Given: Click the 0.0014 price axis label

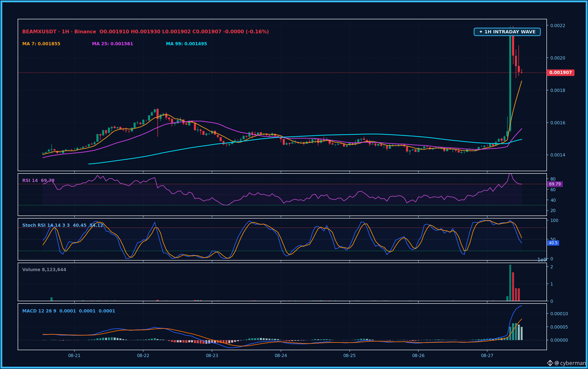Looking at the screenshot, I should [557, 155].
